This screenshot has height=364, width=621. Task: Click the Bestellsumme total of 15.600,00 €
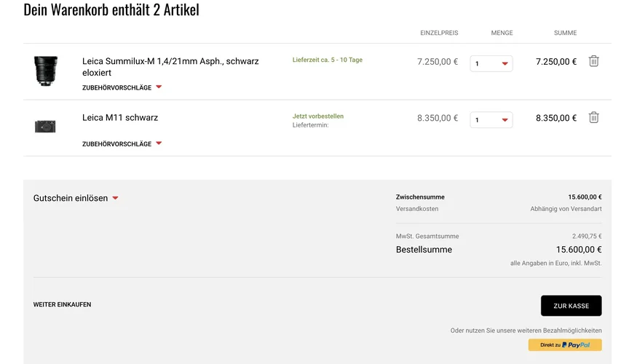[579, 250]
